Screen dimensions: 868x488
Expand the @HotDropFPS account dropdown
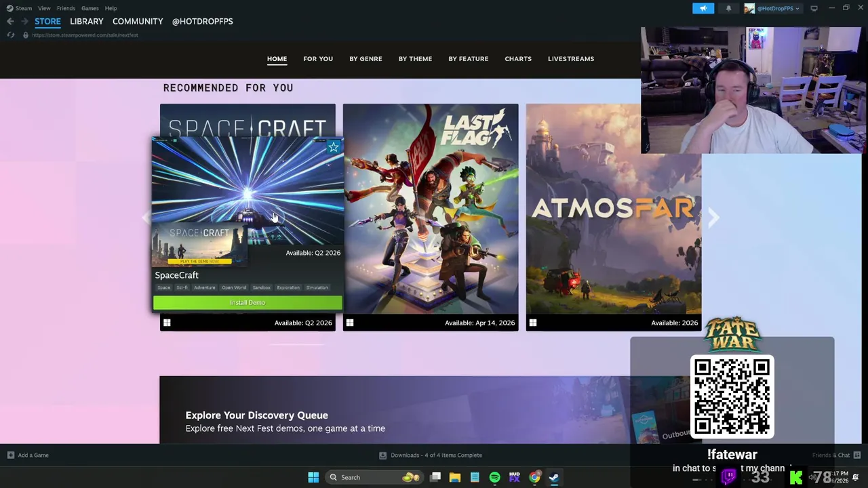(772, 8)
